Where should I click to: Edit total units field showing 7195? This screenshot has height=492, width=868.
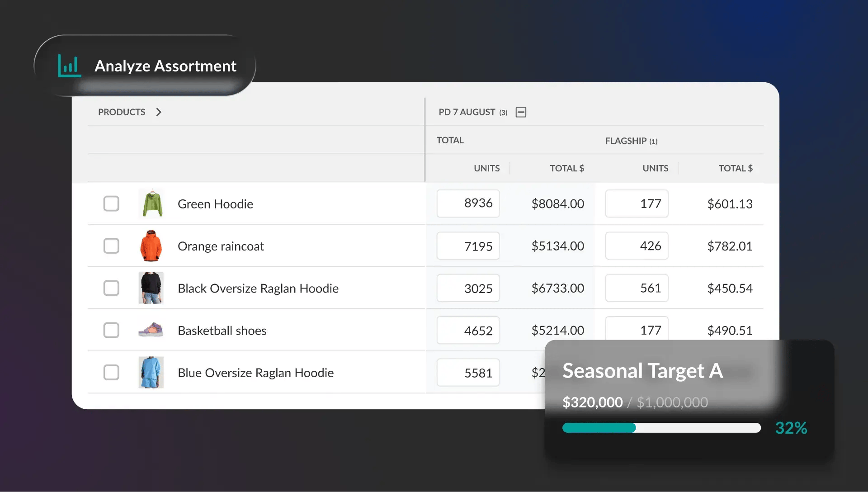[468, 246]
